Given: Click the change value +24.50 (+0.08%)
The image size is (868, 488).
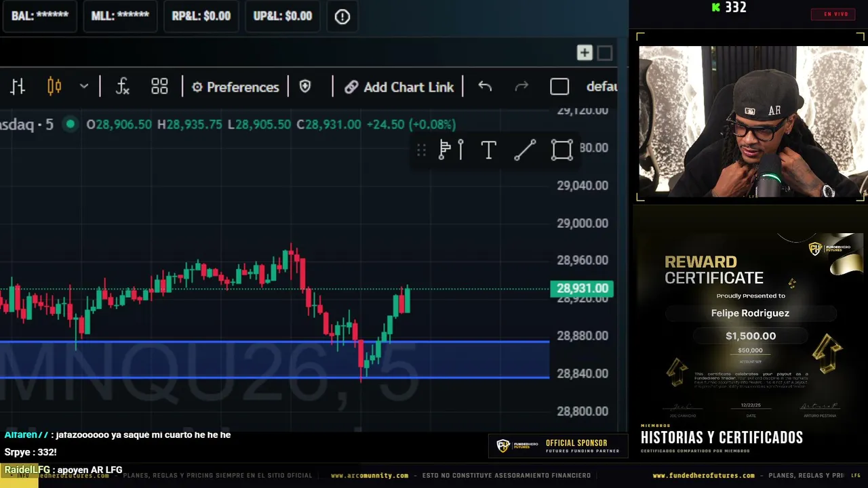Looking at the screenshot, I should point(411,124).
